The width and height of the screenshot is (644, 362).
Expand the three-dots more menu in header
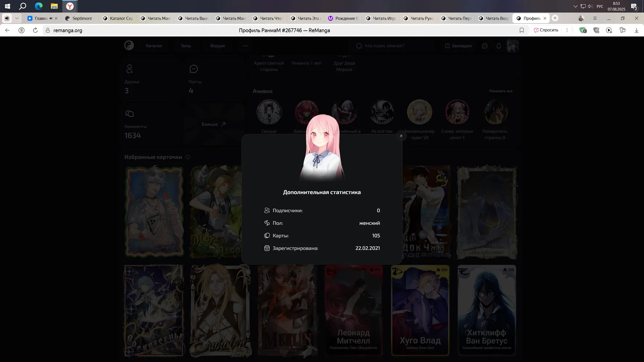(x=245, y=46)
